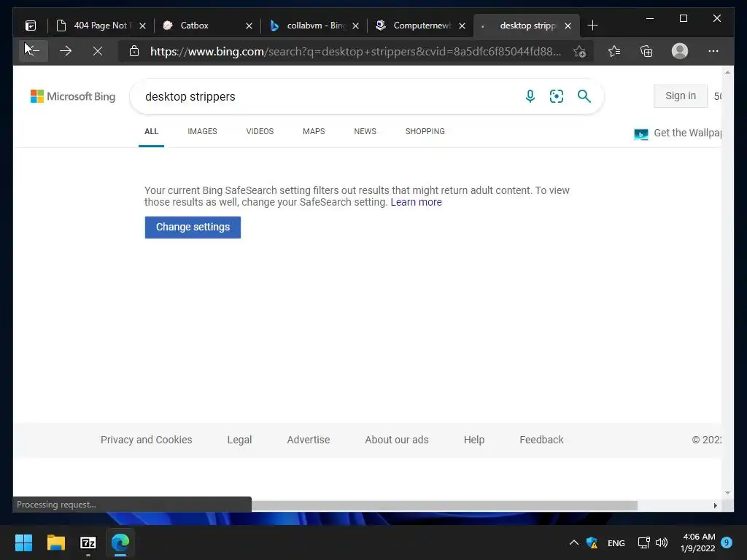The image size is (747, 560).
Task: Open the Help footer link
Action: tap(474, 440)
